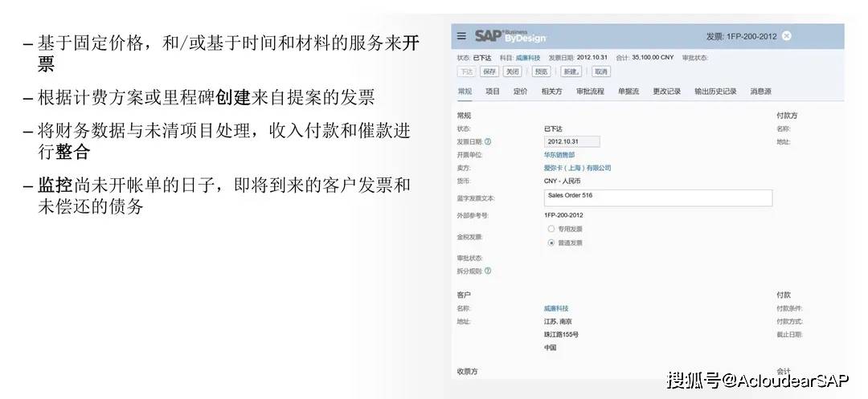Click the 收票方 section heading

click(x=467, y=372)
